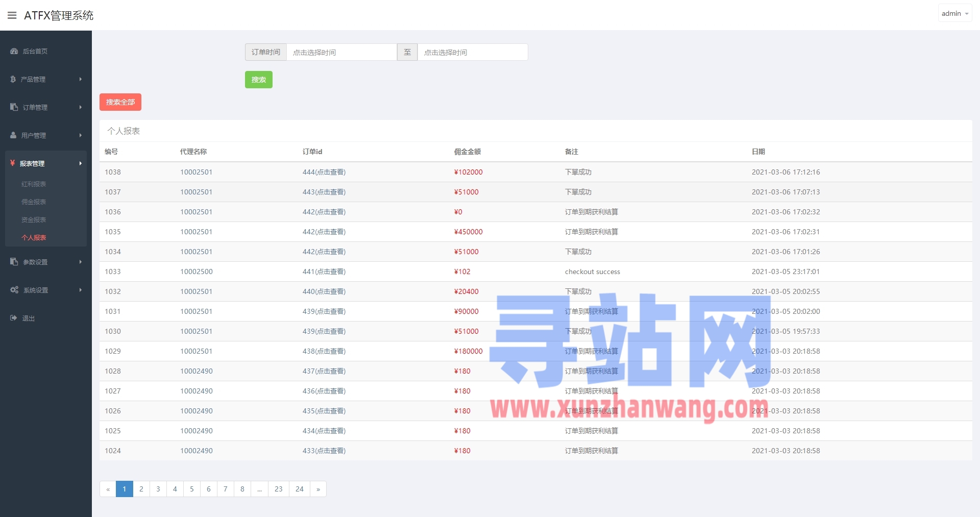Go to pagination page 8
Viewport: 980px width, 517px height.
point(242,489)
